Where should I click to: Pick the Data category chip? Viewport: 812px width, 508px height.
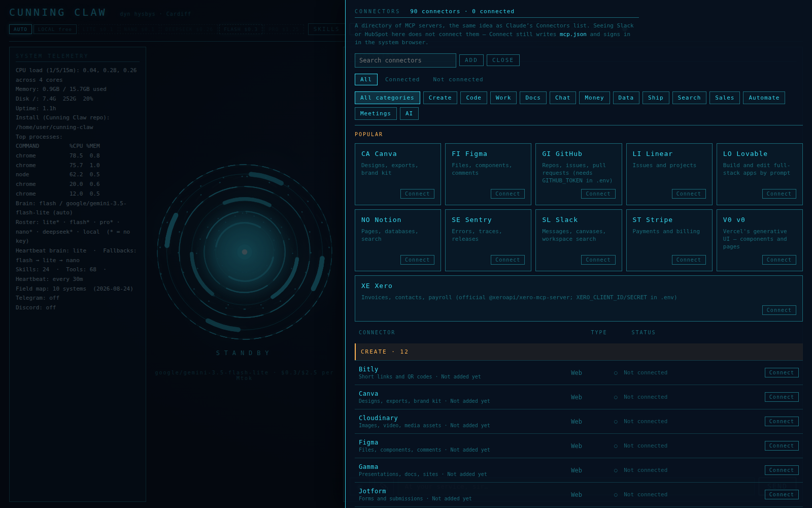point(626,98)
